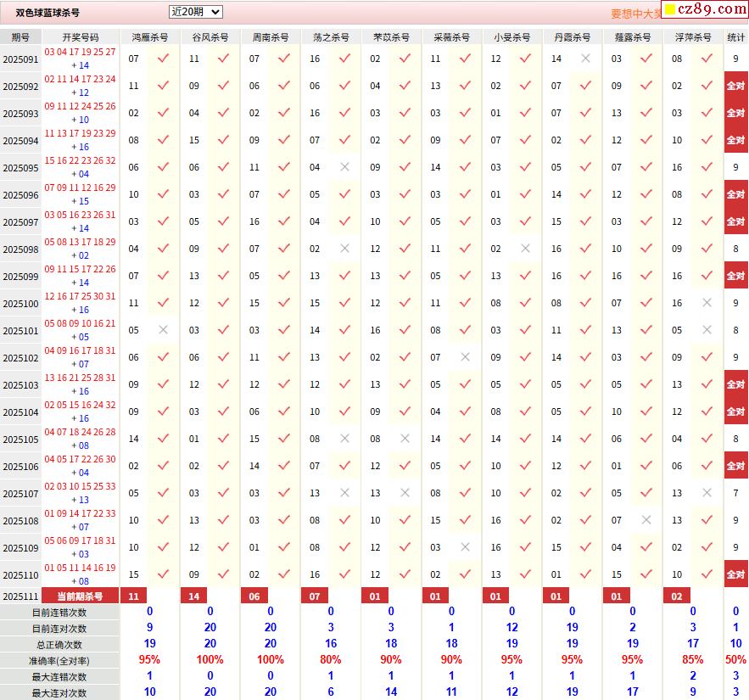
Task: Click gray cross for 丹霞杀号 in issue 2025091
Action: click(x=585, y=59)
